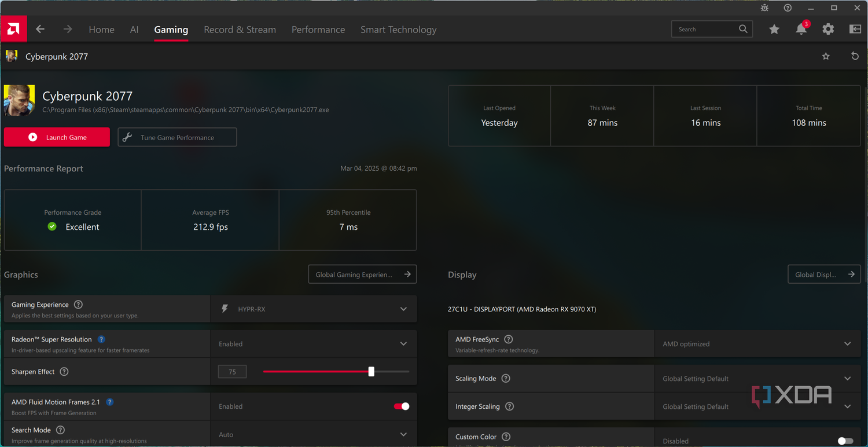
Task: Open the favorites star in top toolbar
Action: [774, 30]
